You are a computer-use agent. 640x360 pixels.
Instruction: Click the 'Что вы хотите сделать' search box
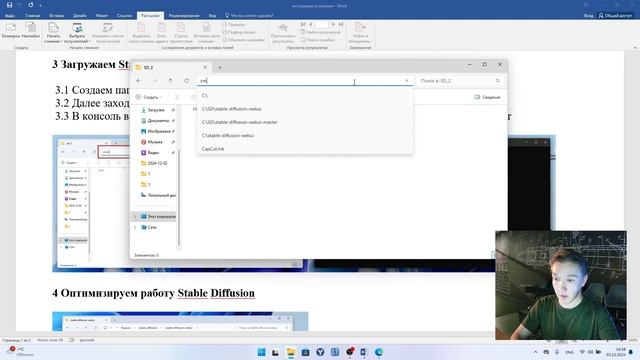click(249, 16)
